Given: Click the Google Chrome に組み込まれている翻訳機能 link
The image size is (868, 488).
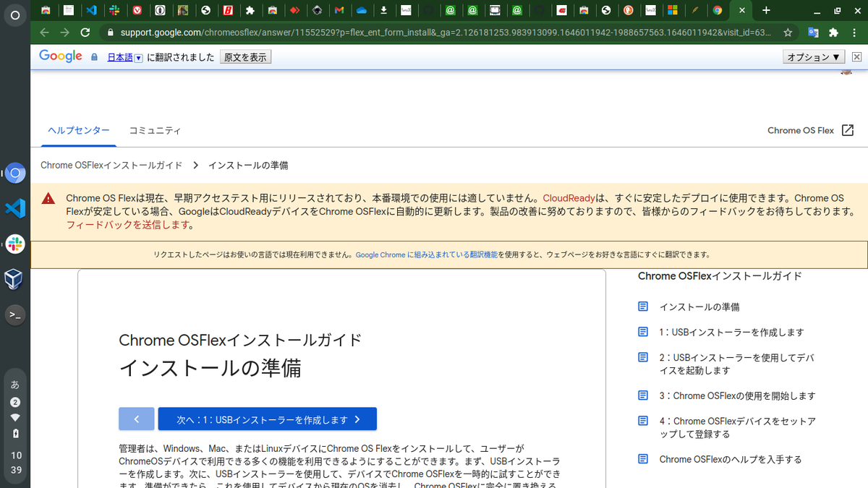Looking at the screenshot, I should coord(427,255).
